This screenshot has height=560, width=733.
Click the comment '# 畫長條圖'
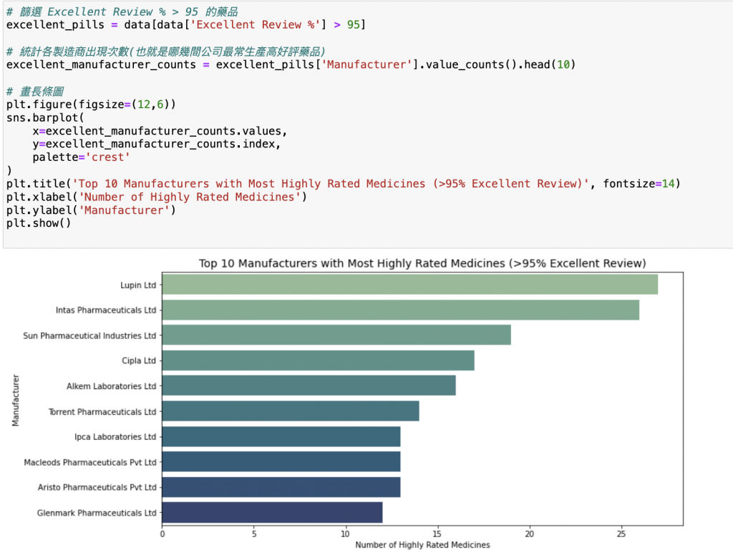pyautogui.click(x=35, y=91)
